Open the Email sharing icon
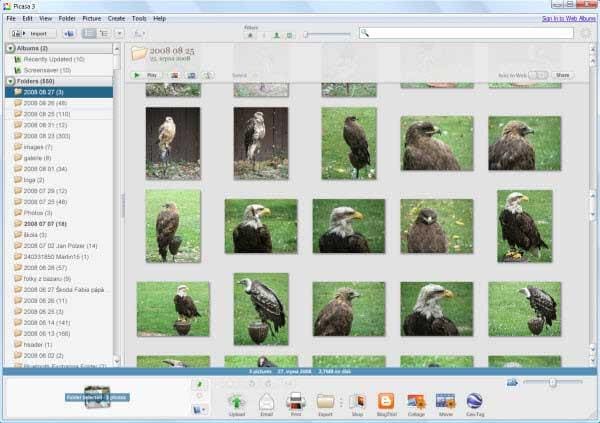Screen dimensions: 600x423 266,404
